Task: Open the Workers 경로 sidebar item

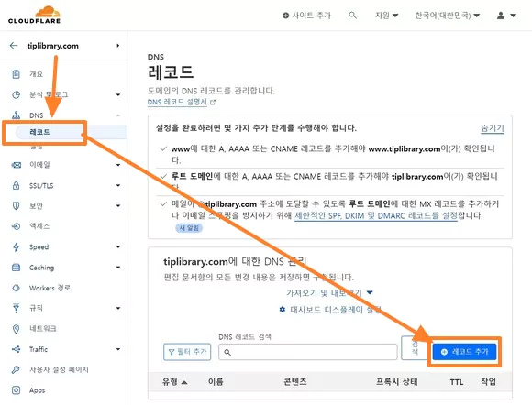Action: pos(50,288)
